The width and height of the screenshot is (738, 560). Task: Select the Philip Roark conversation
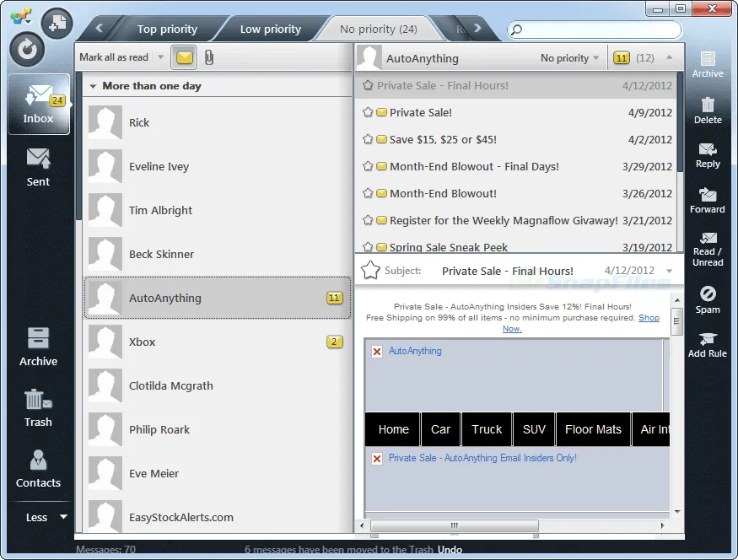(x=218, y=429)
